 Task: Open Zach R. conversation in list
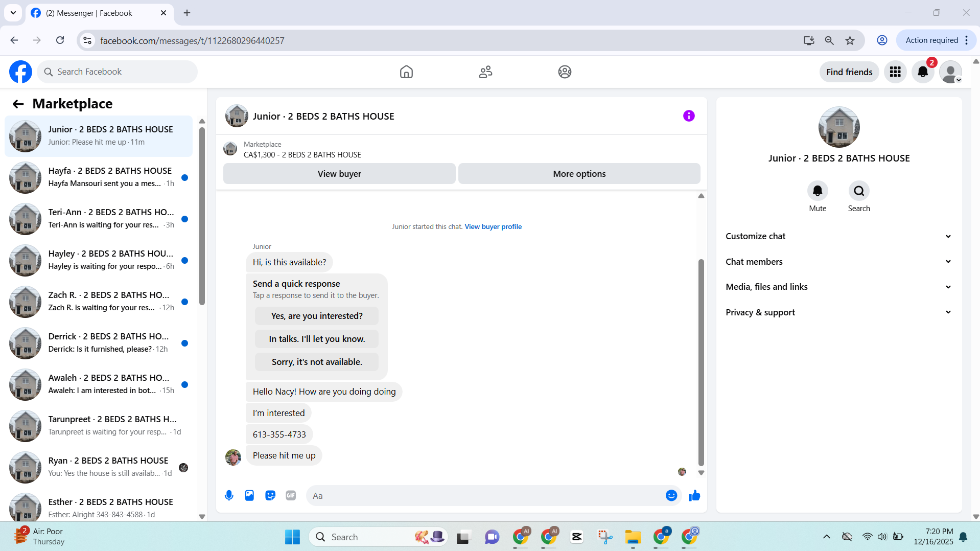(99, 302)
